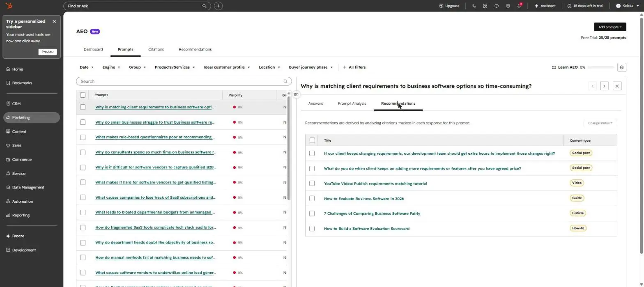Go to previous prompt arrow

592,86
